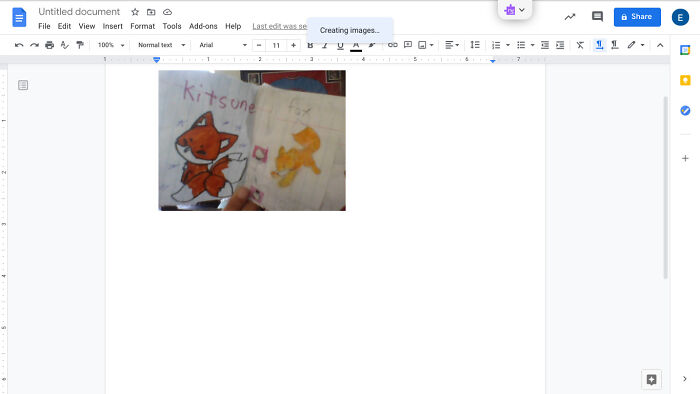Image resolution: width=700 pixels, height=394 pixels.
Task: Hide side panel with right chevron
Action: 685,379
